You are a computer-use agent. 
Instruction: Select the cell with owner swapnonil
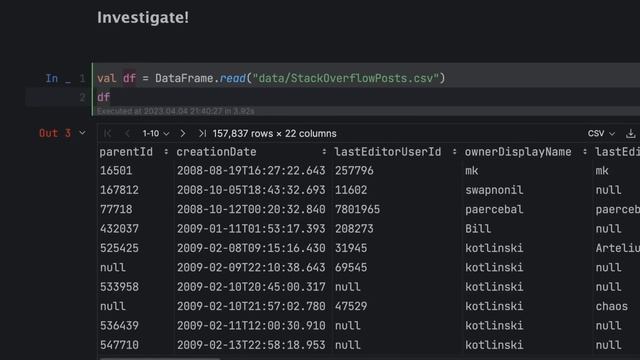494,190
